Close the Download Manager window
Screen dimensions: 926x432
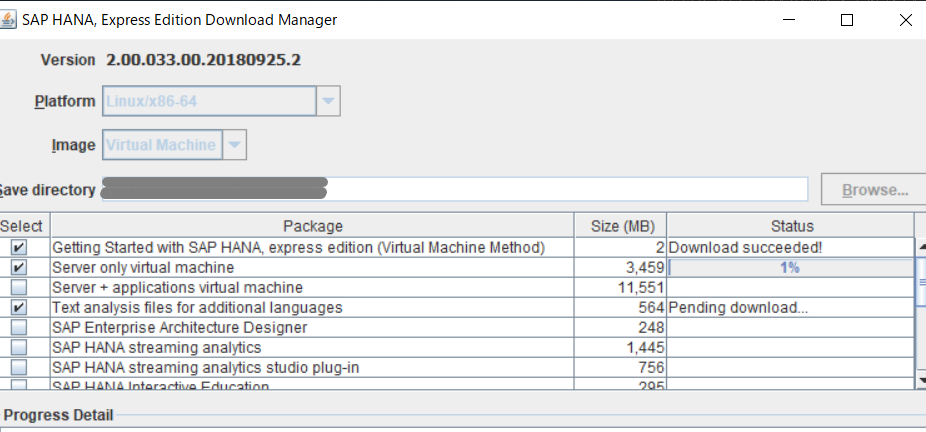pos(906,20)
